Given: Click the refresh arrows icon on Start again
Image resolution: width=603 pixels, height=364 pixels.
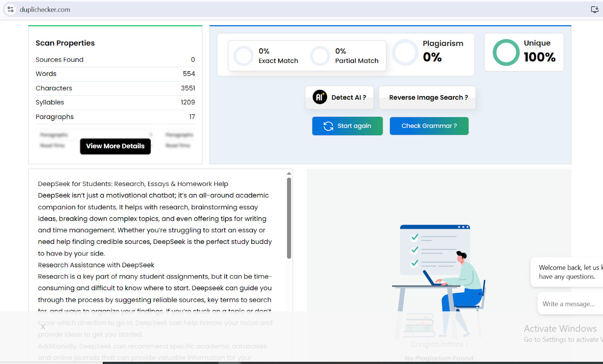Looking at the screenshot, I should pos(328,126).
